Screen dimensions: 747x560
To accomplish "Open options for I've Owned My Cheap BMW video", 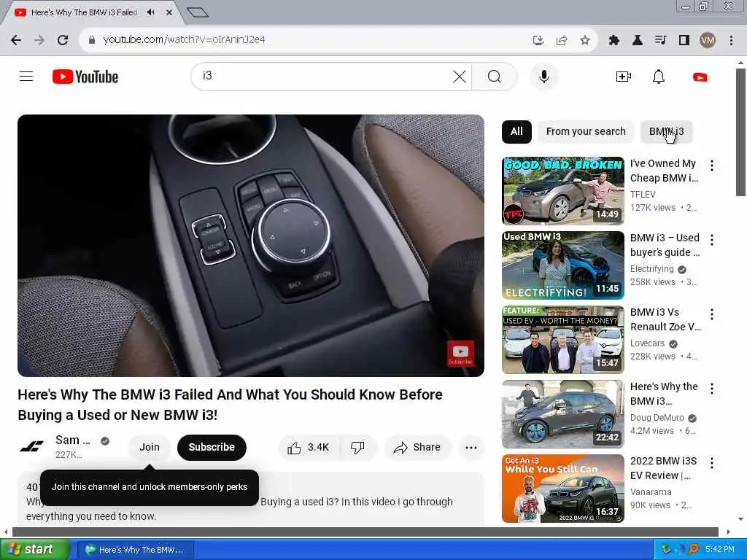I will (x=712, y=166).
